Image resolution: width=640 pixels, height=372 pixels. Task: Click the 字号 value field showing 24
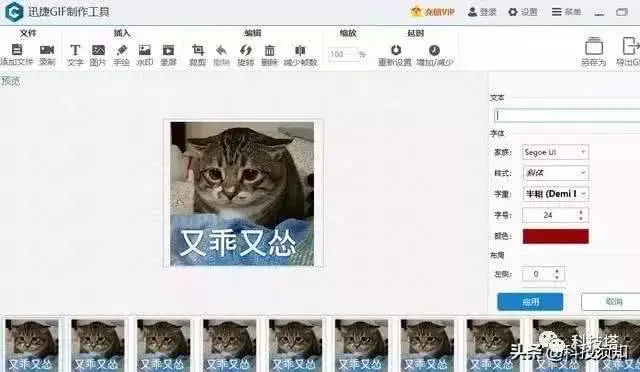click(x=549, y=215)
